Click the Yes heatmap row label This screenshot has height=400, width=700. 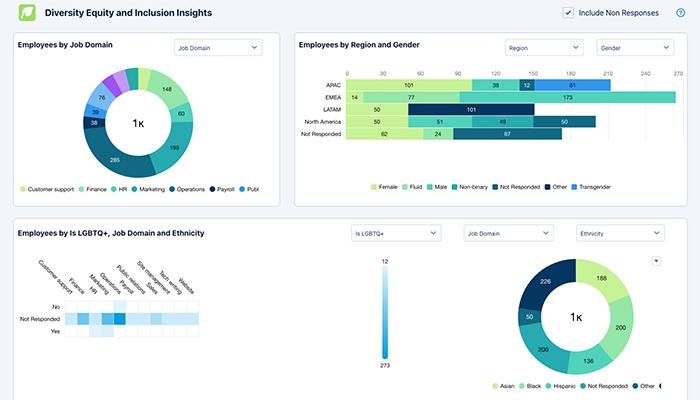(55, 331)
